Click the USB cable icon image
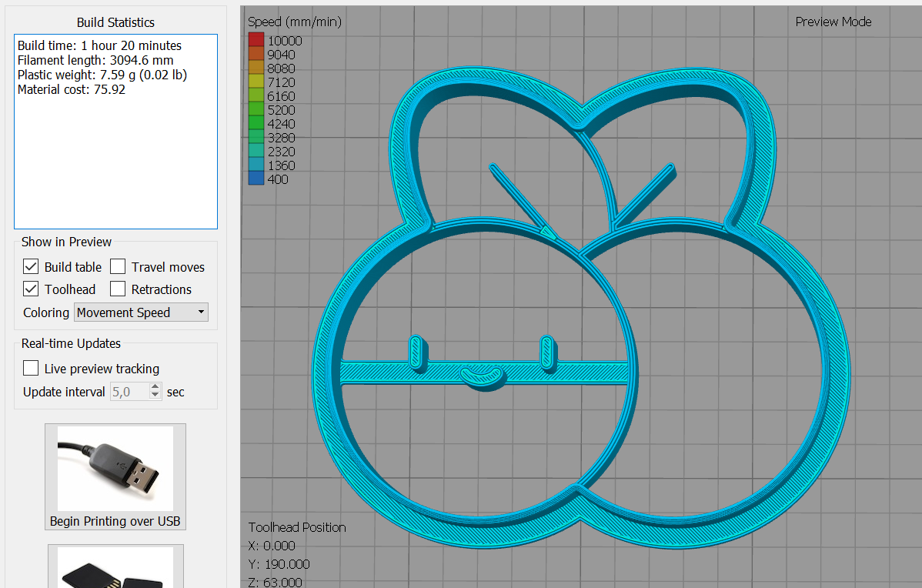Screen dimensions: 922x588 (115, 469)
